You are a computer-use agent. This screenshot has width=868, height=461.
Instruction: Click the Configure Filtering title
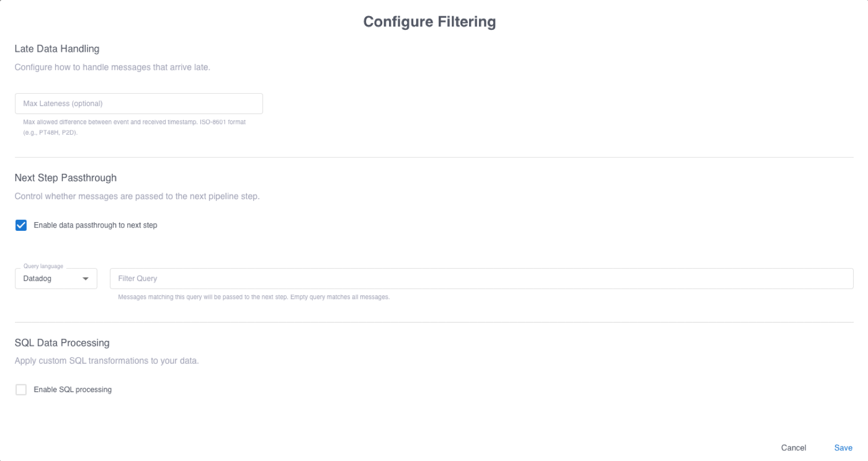coord(429,22)
